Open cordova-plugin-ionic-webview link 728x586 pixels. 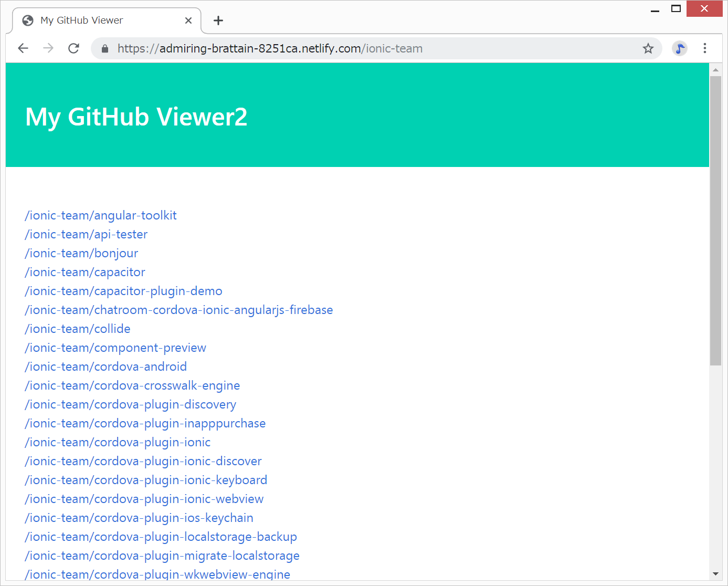(x=144, y=499)
